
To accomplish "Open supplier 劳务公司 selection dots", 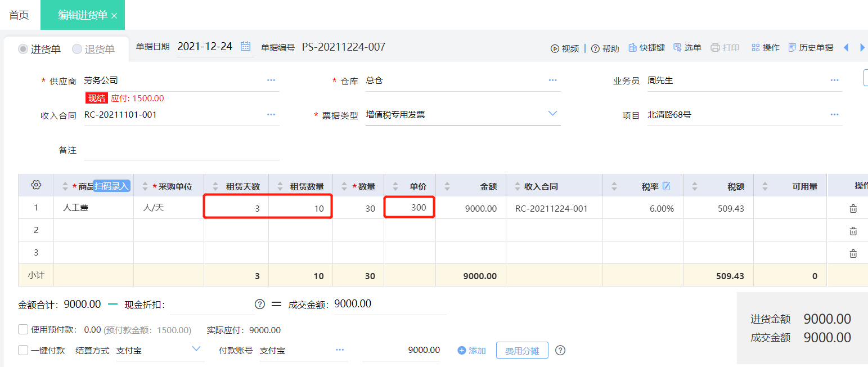I will click(x=271, y=80).
